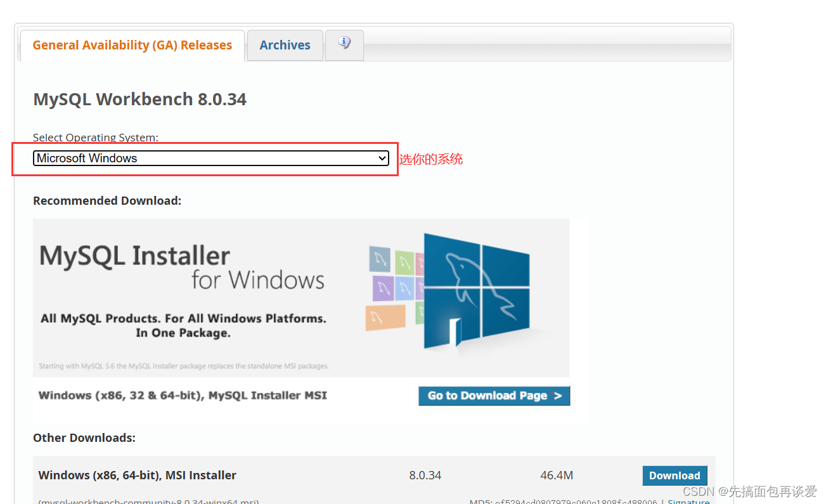Open the information icon tab
This screenshot has height=504, width=826.
click(344, 44)
